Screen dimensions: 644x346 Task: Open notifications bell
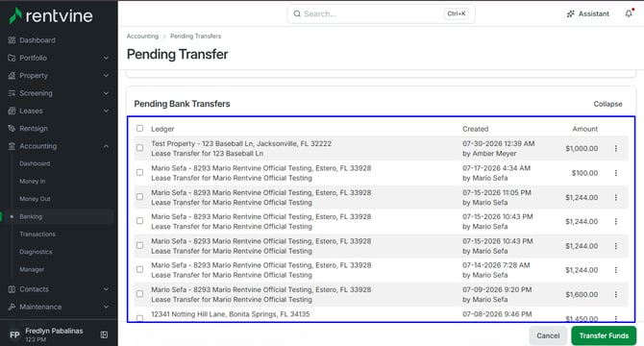pyautogui.click(x=629, y=13)
